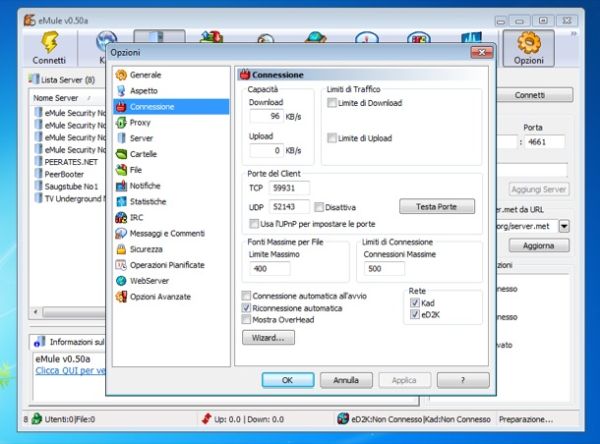
Task: Open Sicurezza settings category
Action: click(x=146, y=249)
